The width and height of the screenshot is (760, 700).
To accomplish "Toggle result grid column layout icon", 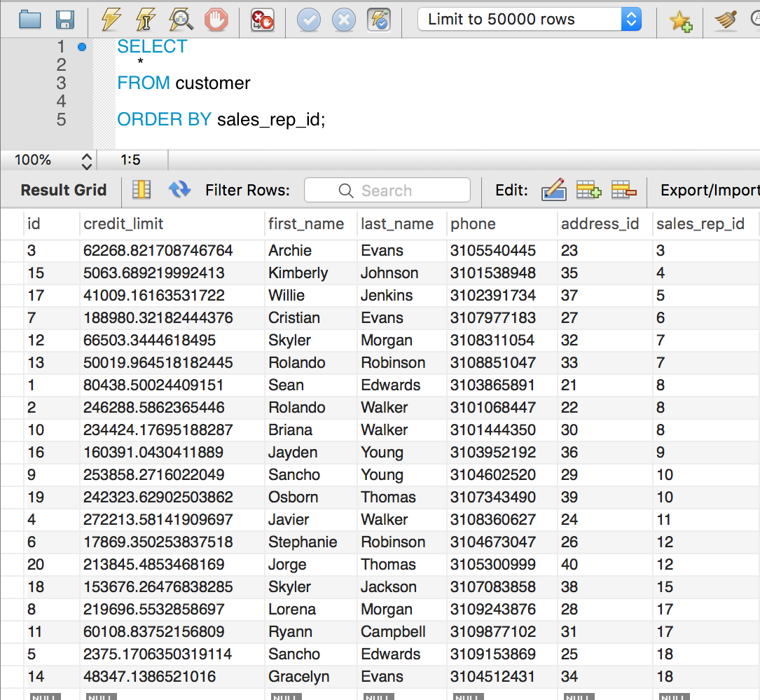I will [x=141, y=190].
